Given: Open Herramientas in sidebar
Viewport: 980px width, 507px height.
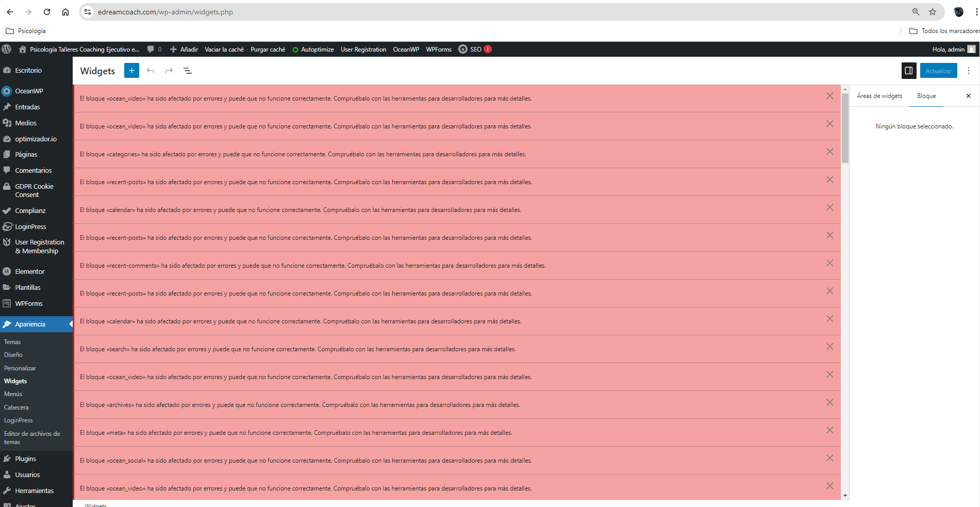Looking at the screenshot, I should pyautogui.click(x=34, y=491).
